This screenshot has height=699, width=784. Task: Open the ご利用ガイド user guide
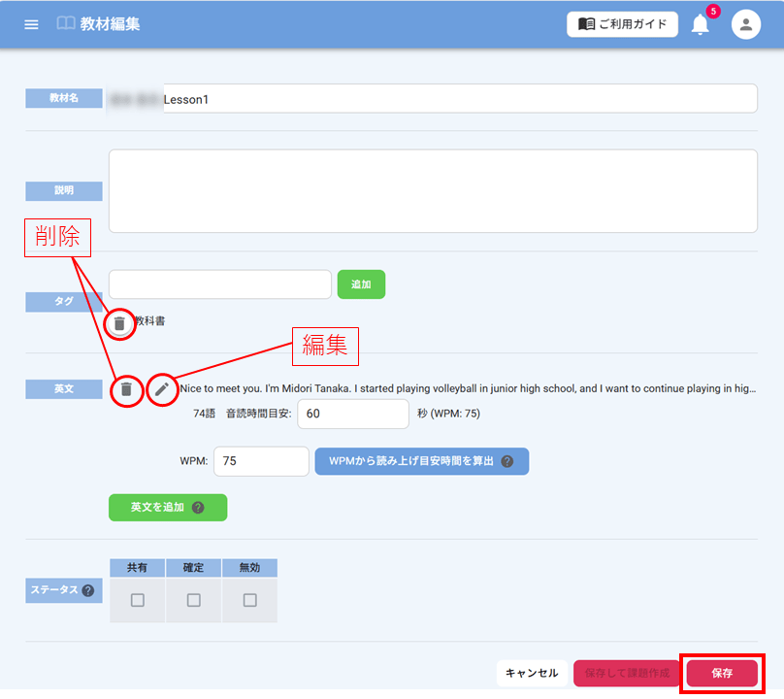(x=622, y=24)
